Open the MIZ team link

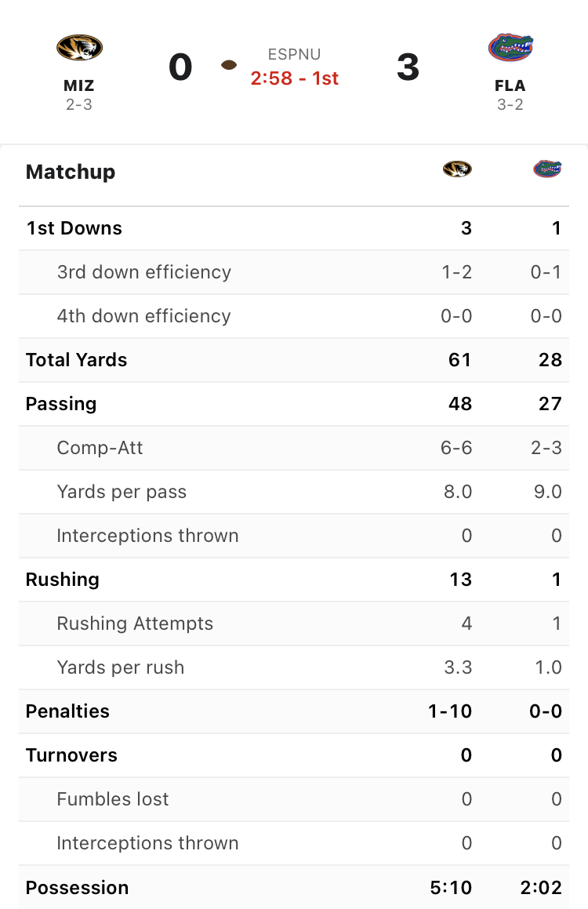tap(78, 85)
